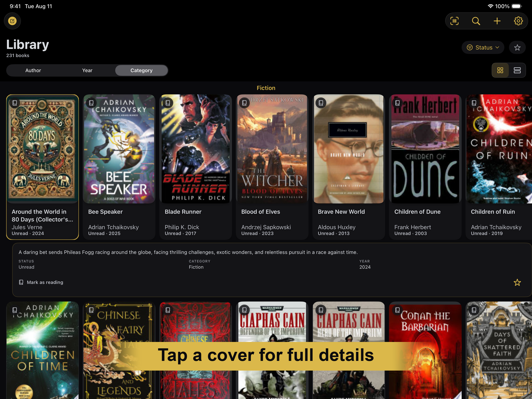Select the Author sorting tab
532x399 pixels.
(33, 70)
